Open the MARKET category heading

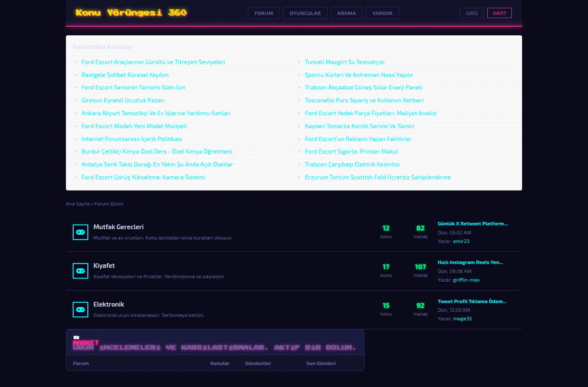(86, 343)
